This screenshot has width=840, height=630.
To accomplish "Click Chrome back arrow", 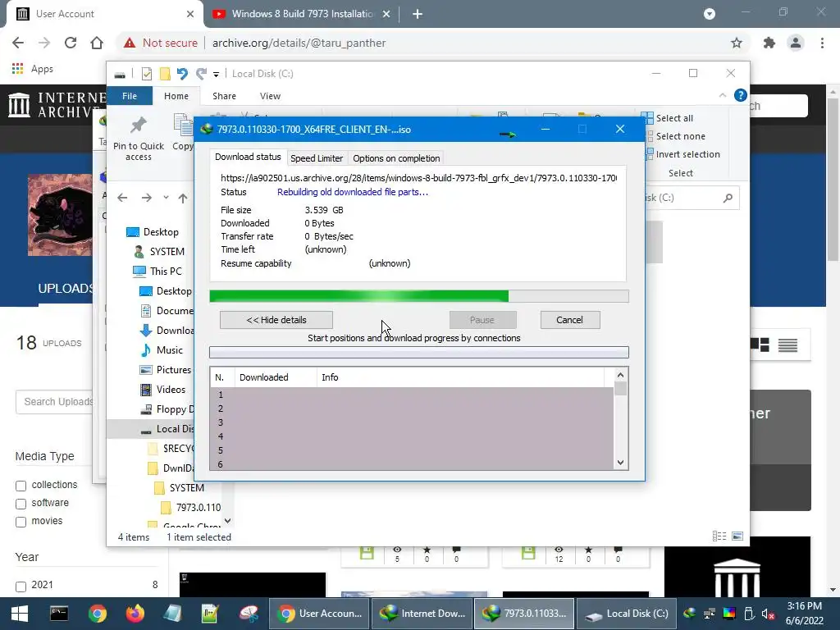I will pos(18,43).
